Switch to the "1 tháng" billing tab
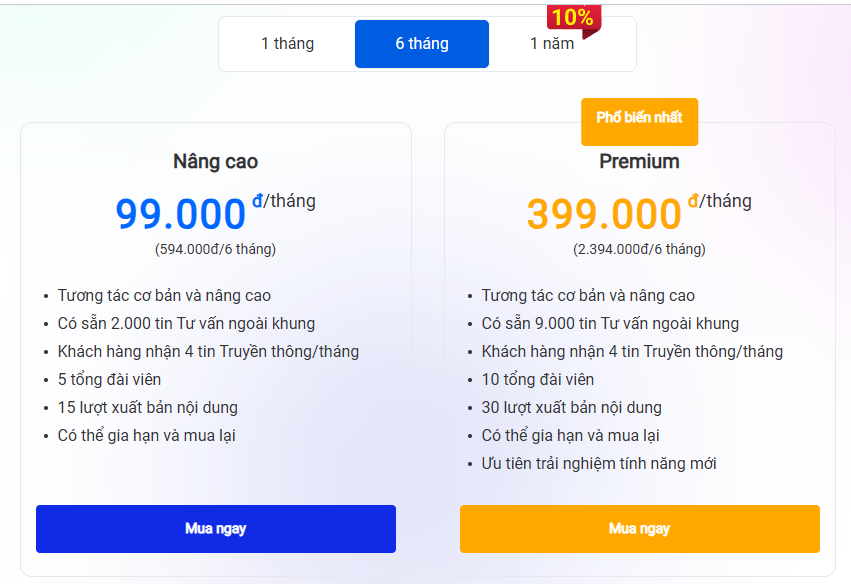 pyautogui.click(x=286, y=43)
